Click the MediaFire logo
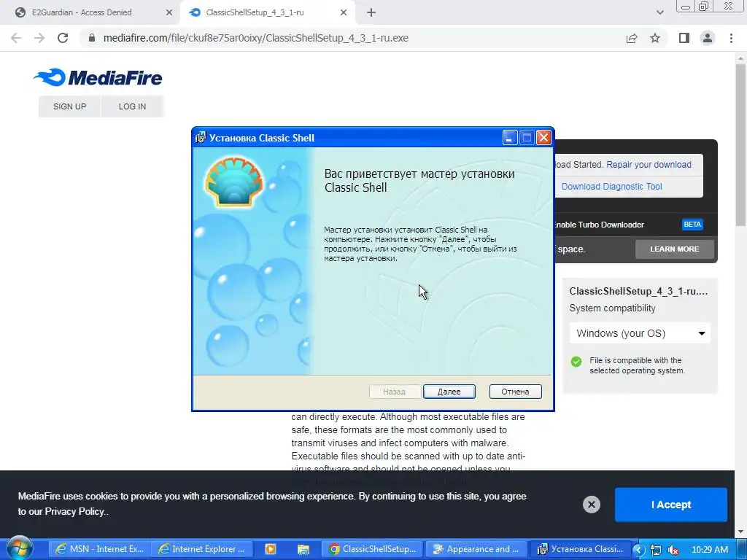This screenshot has height=560, width=747. click(98, 77)
